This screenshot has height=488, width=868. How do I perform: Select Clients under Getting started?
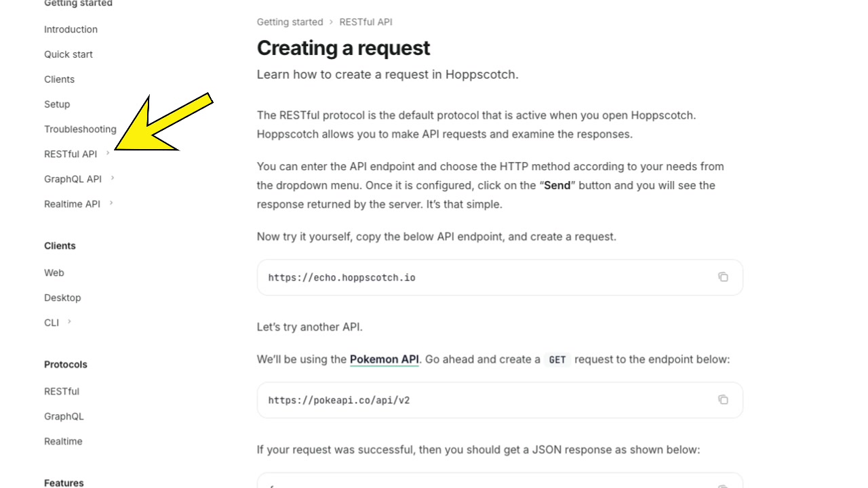click(59, 79)
